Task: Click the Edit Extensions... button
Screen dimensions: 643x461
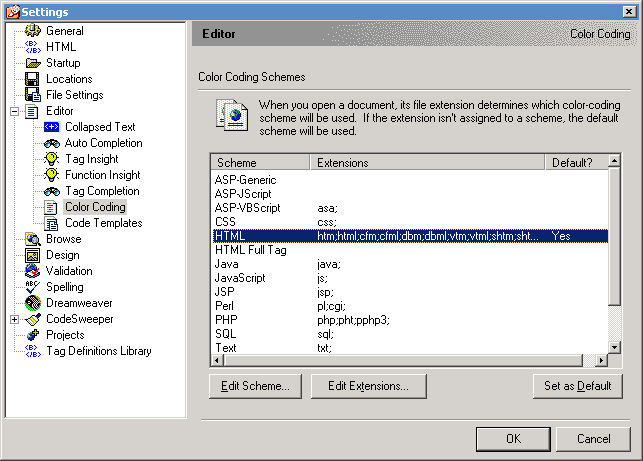Action: click(x=368, y=386)
